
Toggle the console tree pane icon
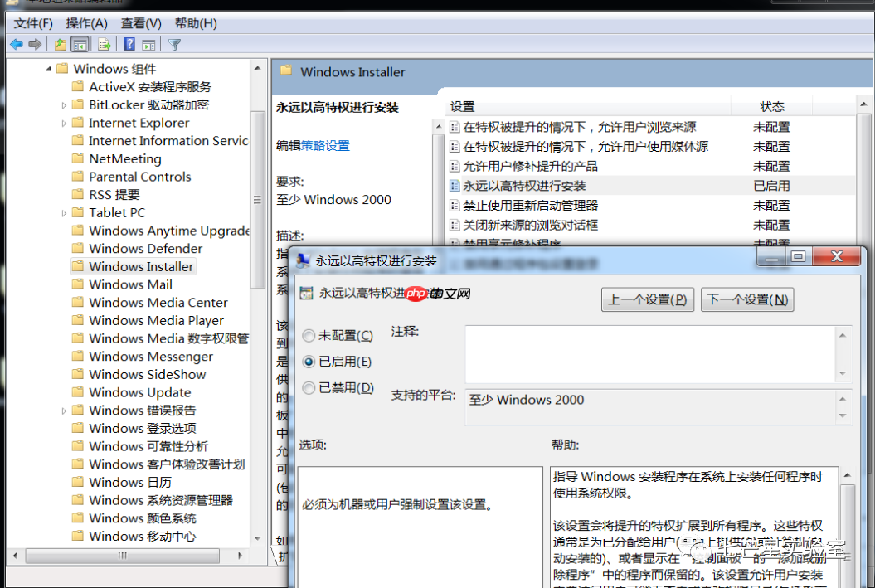79,44
